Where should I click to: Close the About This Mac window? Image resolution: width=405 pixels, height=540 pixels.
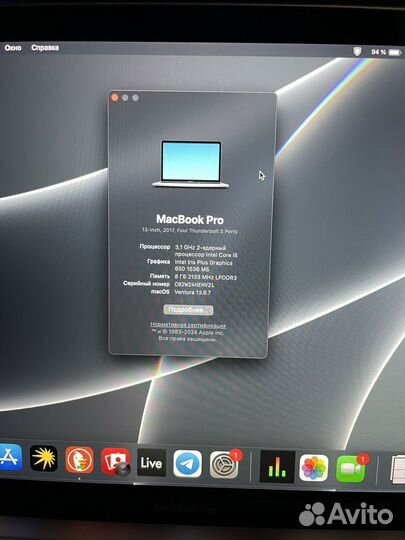(x=115, y=98)
